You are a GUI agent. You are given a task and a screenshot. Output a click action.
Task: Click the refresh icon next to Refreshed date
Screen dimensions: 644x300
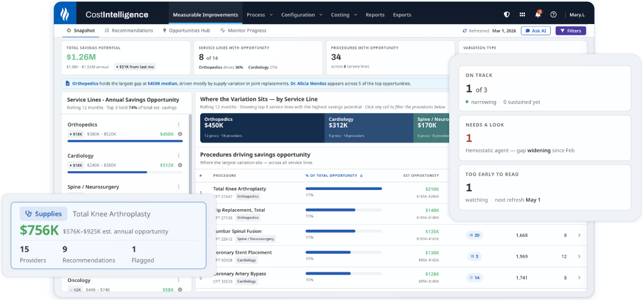point(465,31)
